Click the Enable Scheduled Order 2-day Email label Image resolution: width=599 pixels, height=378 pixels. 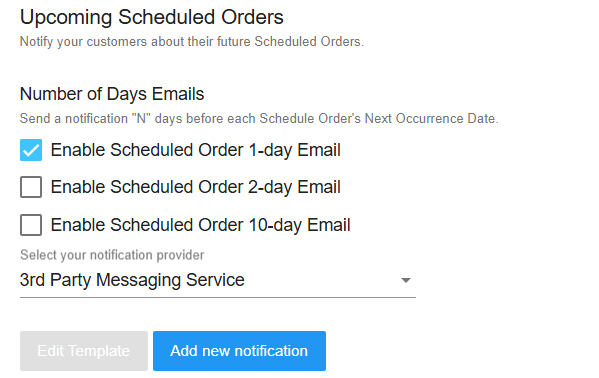point(196,187)
